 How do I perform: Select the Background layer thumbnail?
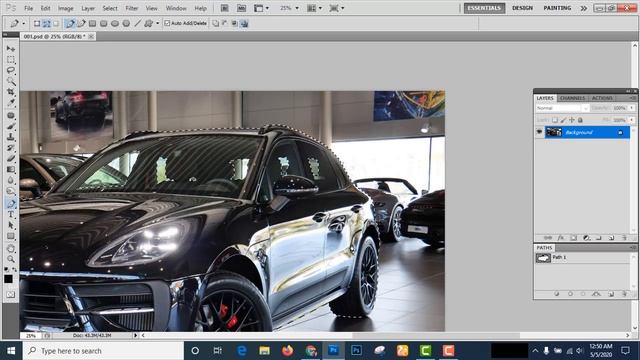click(554, 132)
